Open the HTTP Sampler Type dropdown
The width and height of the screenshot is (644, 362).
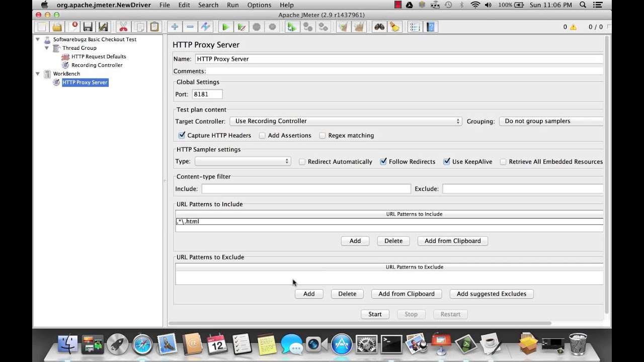pos(243,161)
